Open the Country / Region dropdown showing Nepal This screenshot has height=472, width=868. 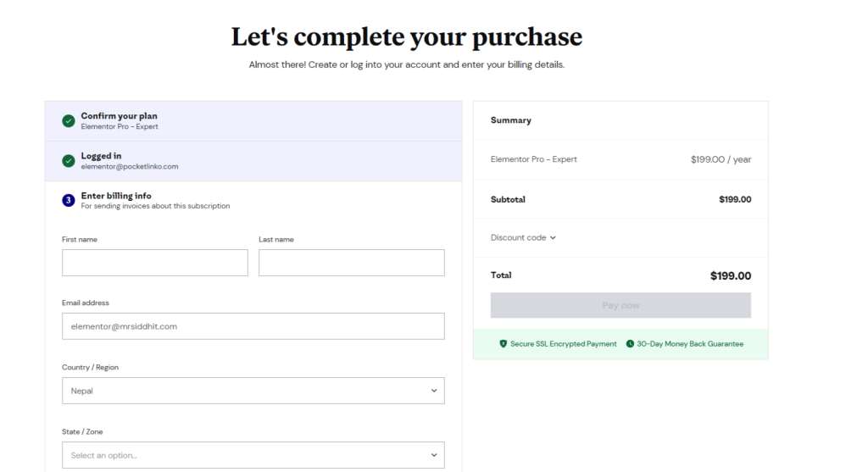[x=253, y=391]
